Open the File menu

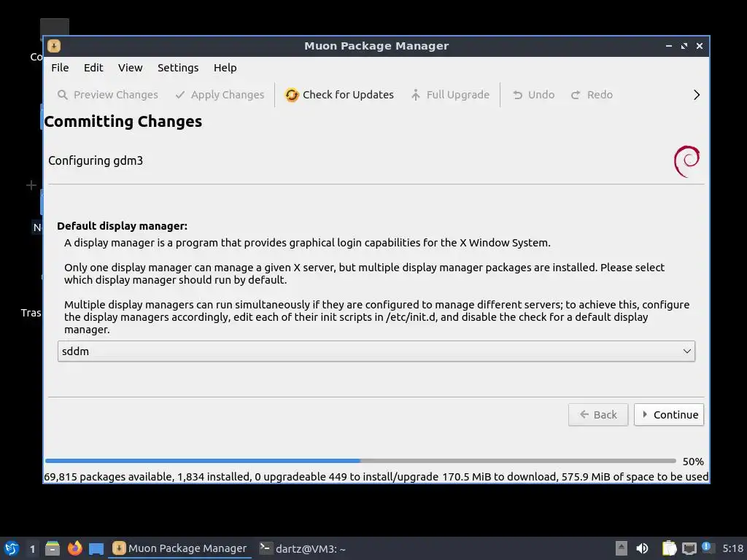point(60,68)
